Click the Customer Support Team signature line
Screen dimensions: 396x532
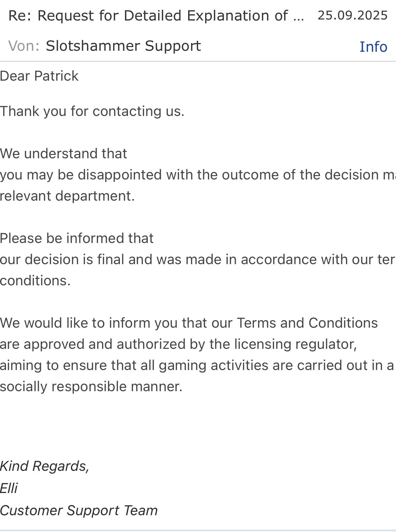(x=79, y=510)
